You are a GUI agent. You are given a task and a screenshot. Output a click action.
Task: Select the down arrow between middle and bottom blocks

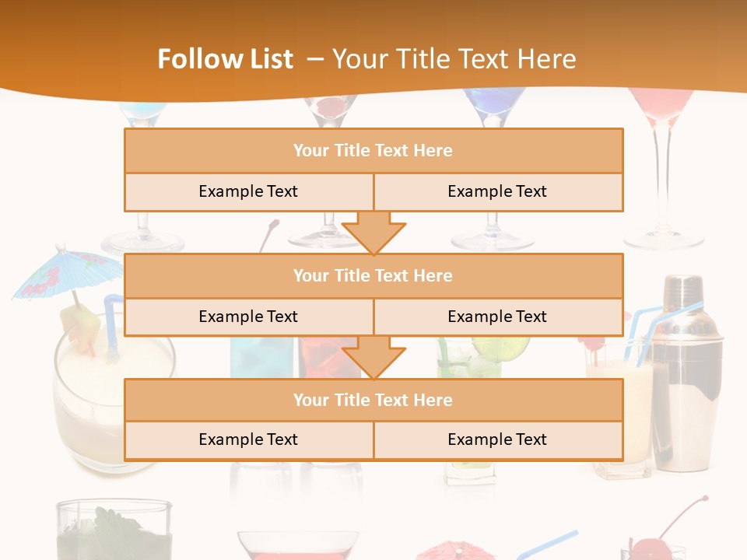tap(373, 358)
